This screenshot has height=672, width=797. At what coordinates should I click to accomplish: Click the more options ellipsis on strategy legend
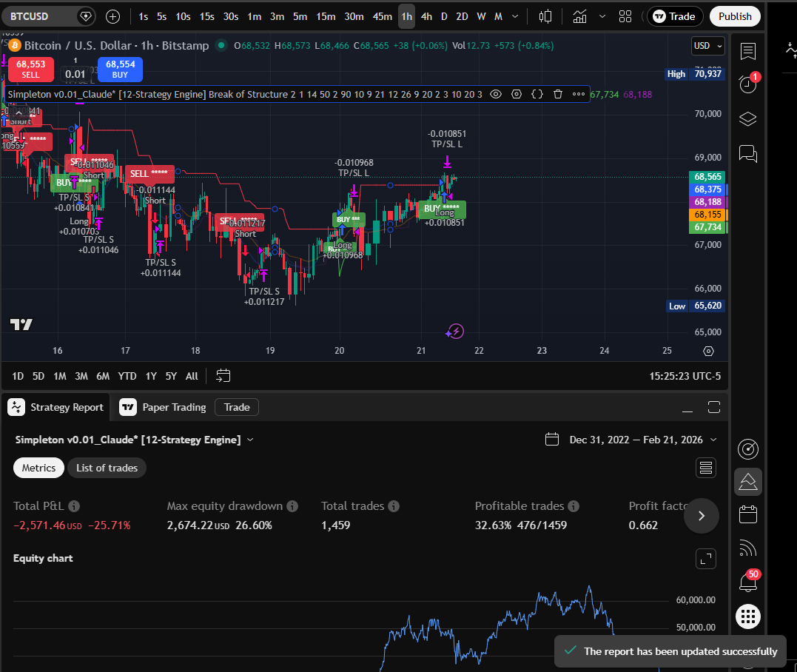[577, 94]
